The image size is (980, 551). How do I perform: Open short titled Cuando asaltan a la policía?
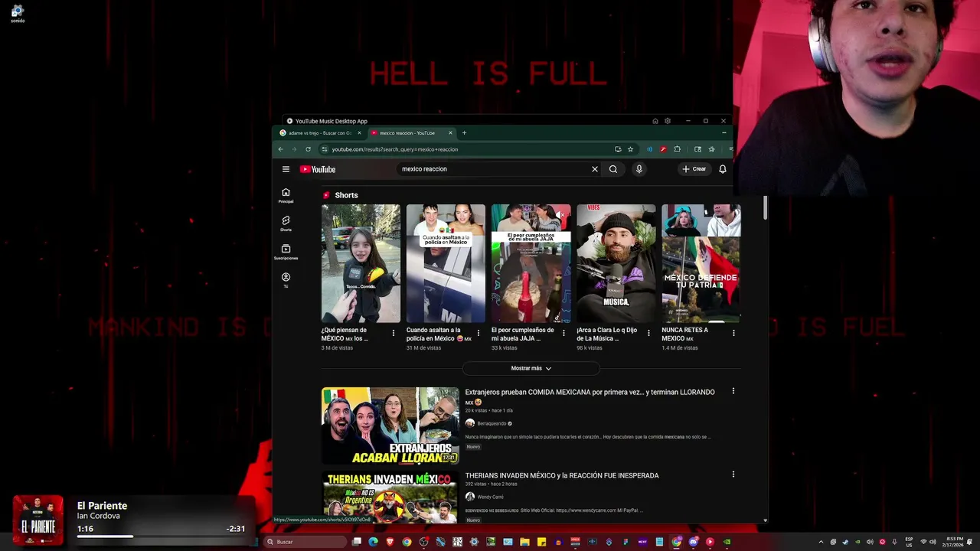click(x=439, y=334)
